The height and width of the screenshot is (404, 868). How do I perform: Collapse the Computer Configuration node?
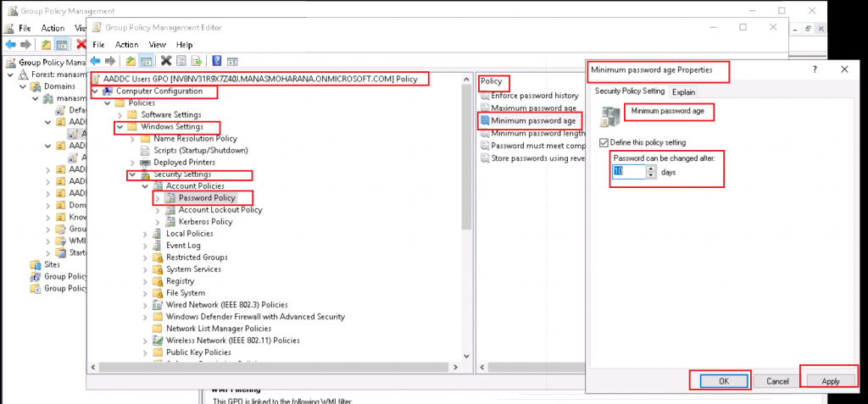[x=95, y=91]
